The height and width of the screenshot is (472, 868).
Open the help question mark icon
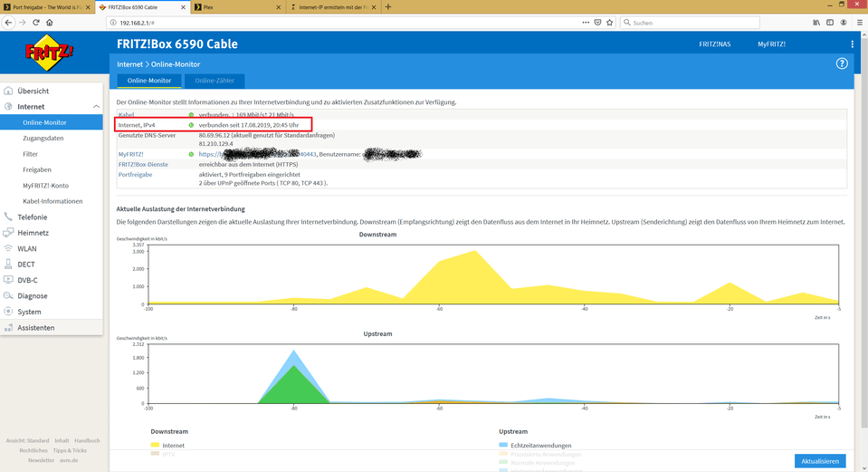pyautogui.click(x=842, y=63)
